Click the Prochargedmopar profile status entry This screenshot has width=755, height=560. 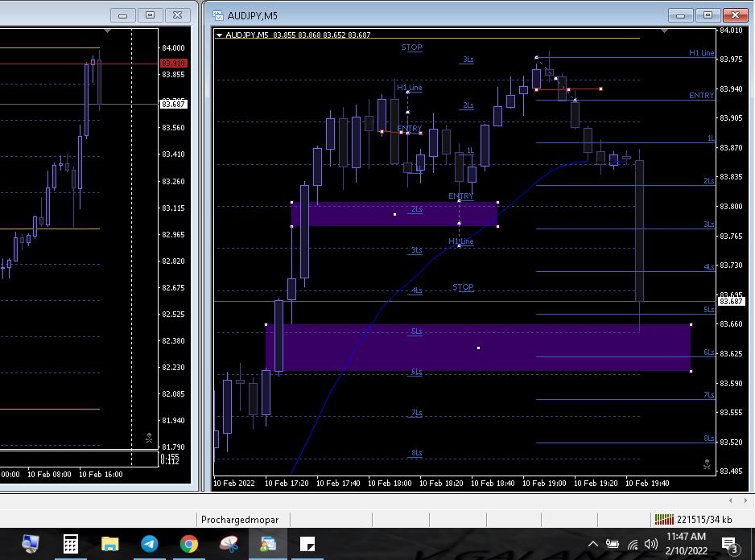point(240,520)
